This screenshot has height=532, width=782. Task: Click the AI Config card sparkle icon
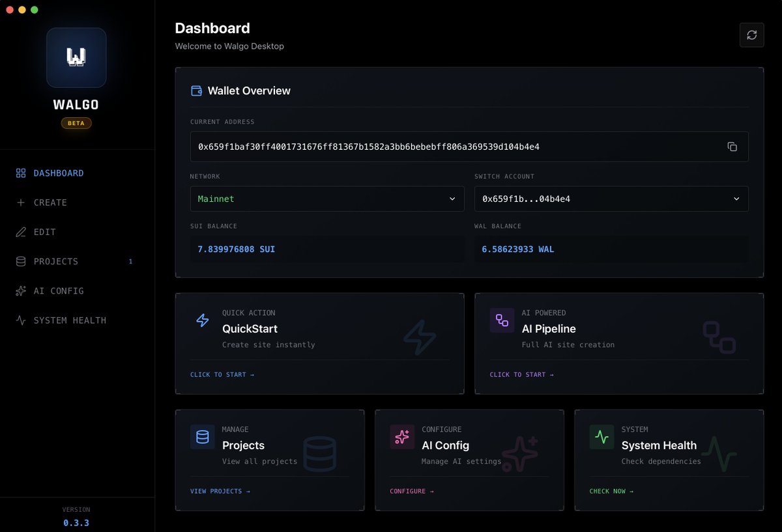(402, 437)
